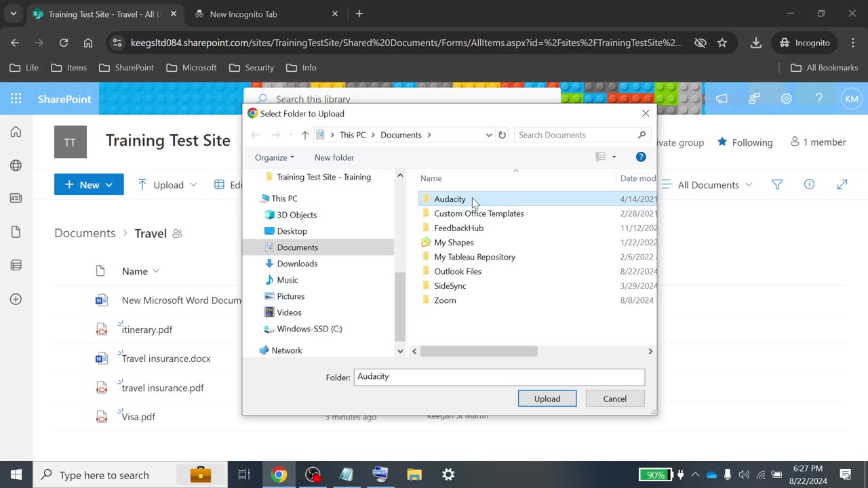The height and width of the screenshot is (488, 868).
Task: Click the Create plus icon in left rail
Action: click(16, 299)
